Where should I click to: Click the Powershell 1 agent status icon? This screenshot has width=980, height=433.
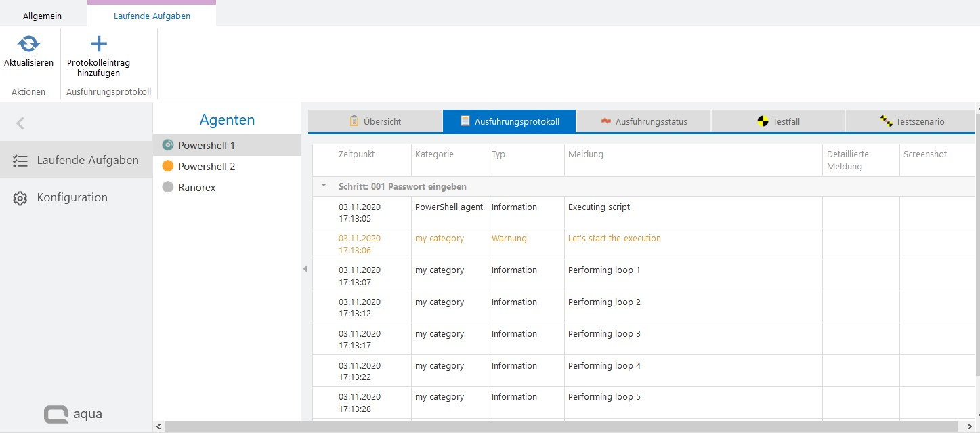[x=168, y=145]
